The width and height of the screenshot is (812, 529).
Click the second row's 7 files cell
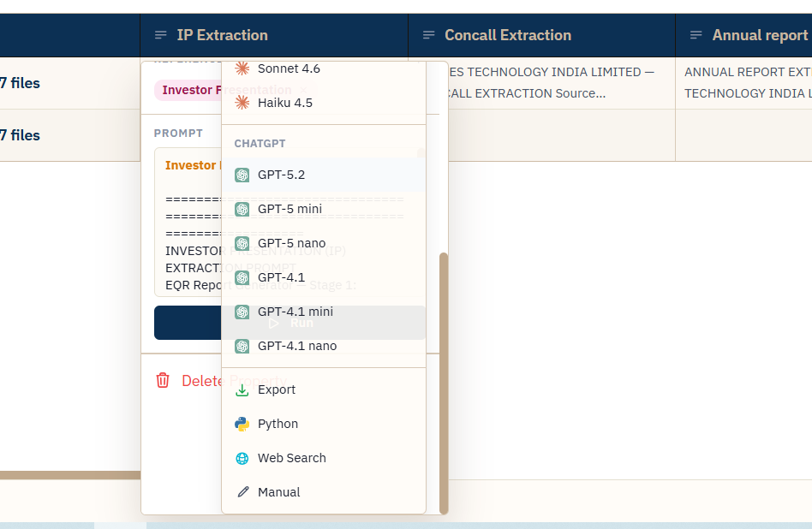[70, 135]
